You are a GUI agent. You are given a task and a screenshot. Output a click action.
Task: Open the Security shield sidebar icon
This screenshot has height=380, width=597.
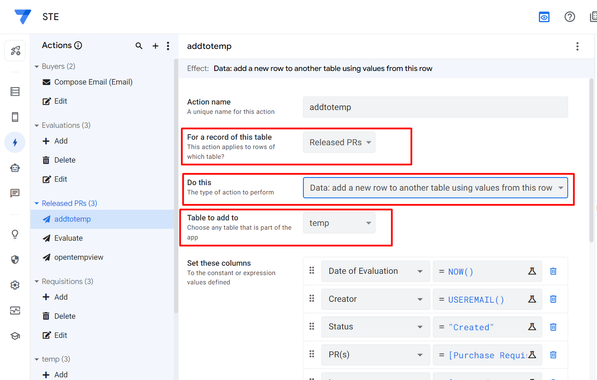click(x=15, y=260)
